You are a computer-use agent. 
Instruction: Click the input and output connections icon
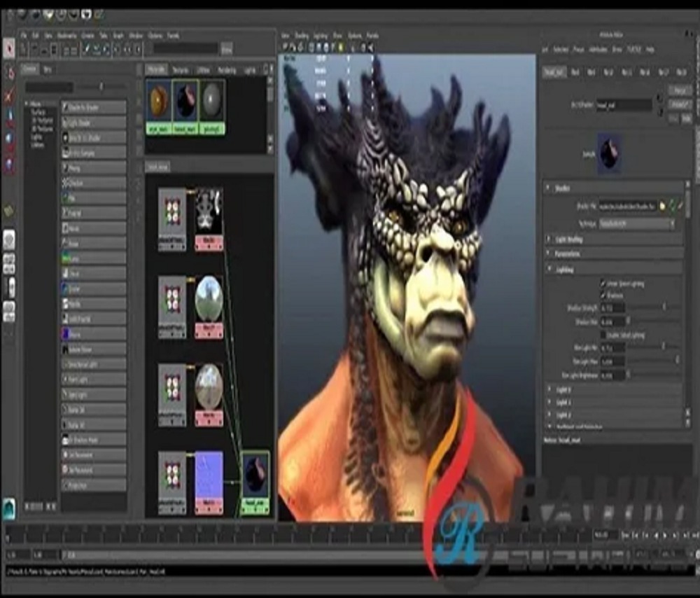127,49
